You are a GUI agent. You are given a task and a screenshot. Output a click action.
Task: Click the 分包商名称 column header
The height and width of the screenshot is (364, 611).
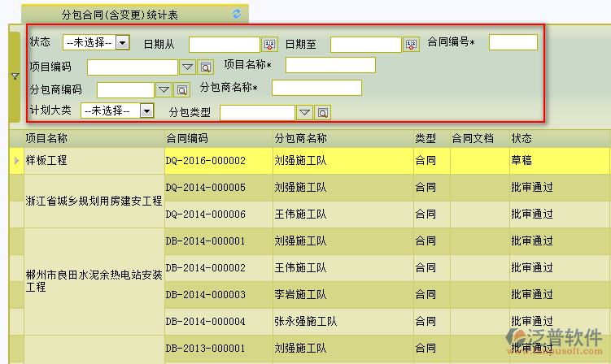point(301,138)
